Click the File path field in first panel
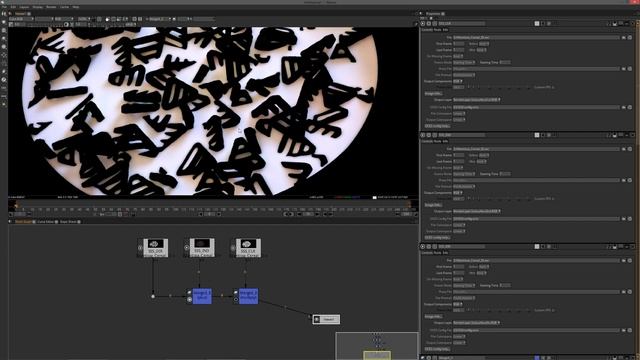The width and height of the screenshot is (640, 360). tap(536, 38)
